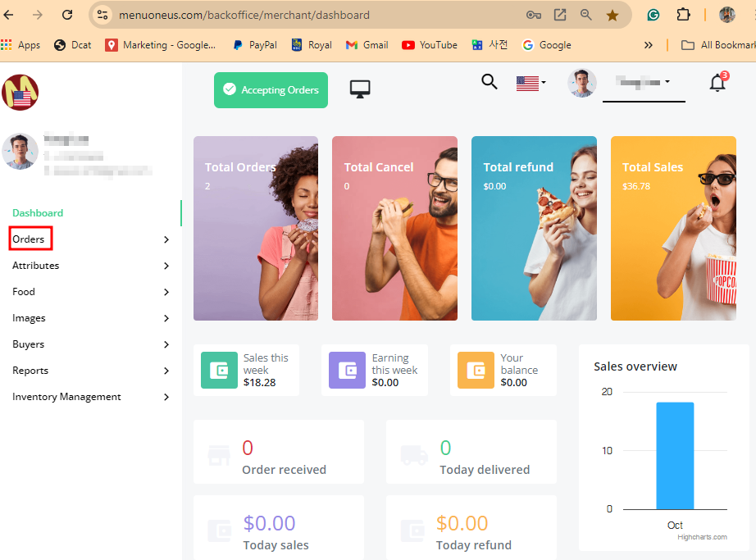Open the Orders sidebar menu item
Viewport: 756px width, 560px height.
[29, 239]
